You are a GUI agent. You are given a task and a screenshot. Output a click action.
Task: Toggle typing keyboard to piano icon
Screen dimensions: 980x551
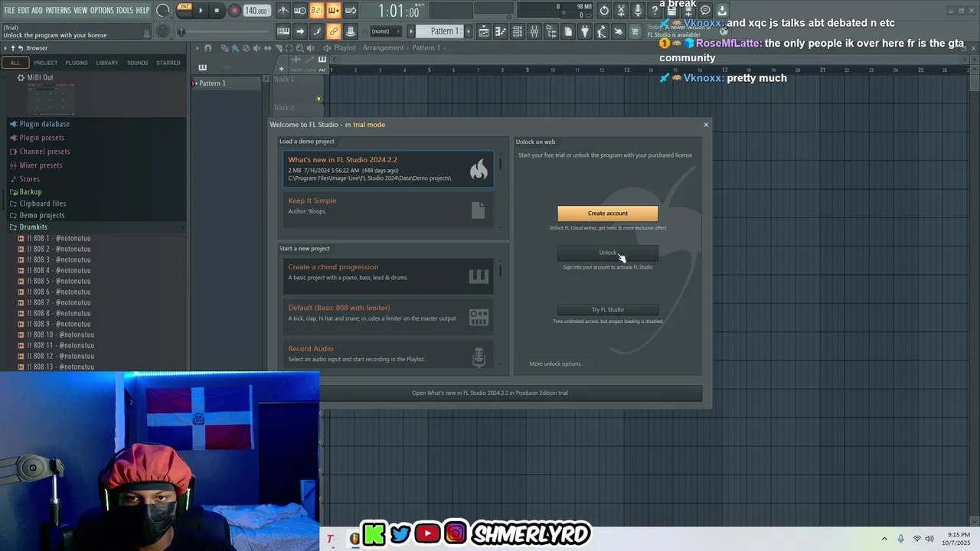pos(283,31)
